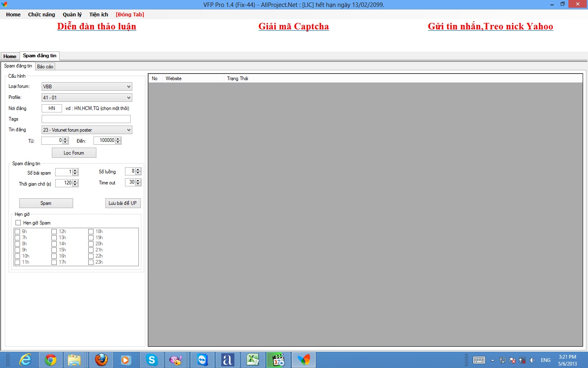Open Excel from the taskbar
The image size is (588, 368).
(x=253, y=360)
